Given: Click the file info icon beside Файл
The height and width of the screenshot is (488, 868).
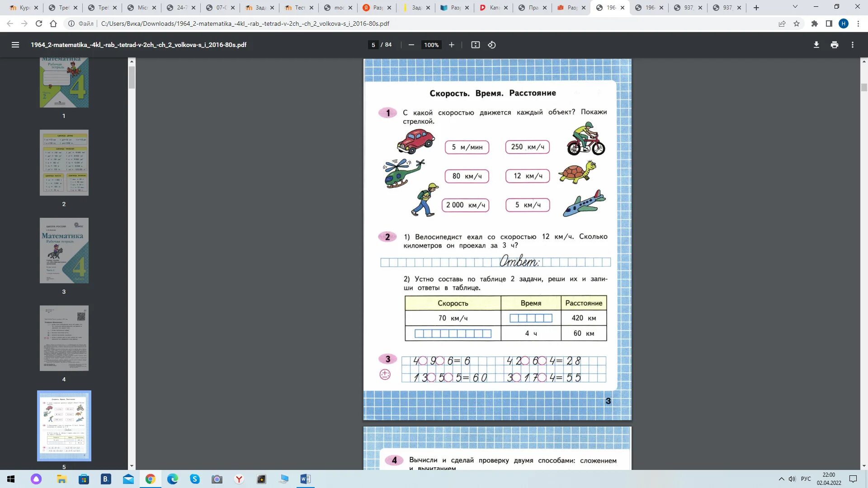Looking at the screenshot, I should (x=71, y=23).
